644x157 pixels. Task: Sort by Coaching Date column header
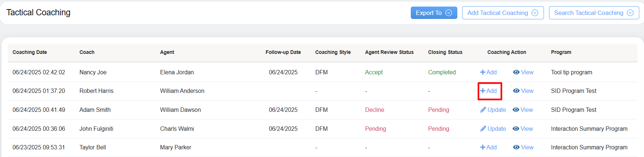click(x=30, y=52)
